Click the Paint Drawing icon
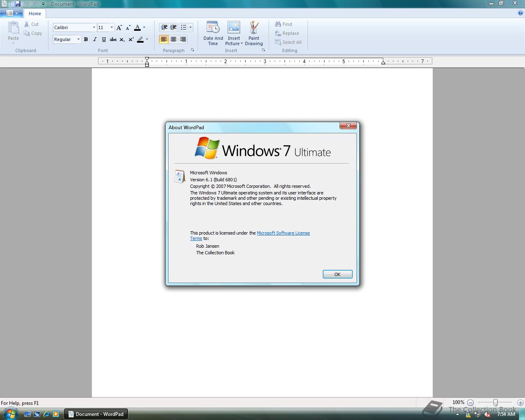 (254, 27)
